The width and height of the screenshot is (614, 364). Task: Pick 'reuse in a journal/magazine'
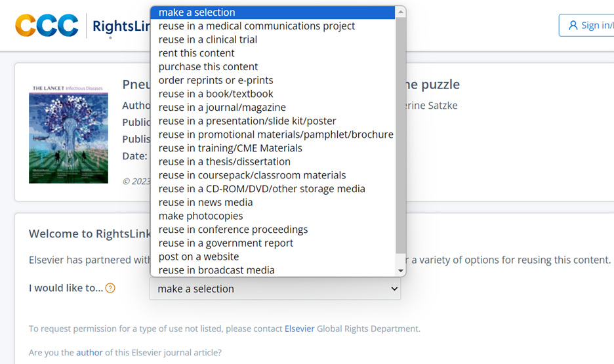pyautogui.click(x=222, y=108)
